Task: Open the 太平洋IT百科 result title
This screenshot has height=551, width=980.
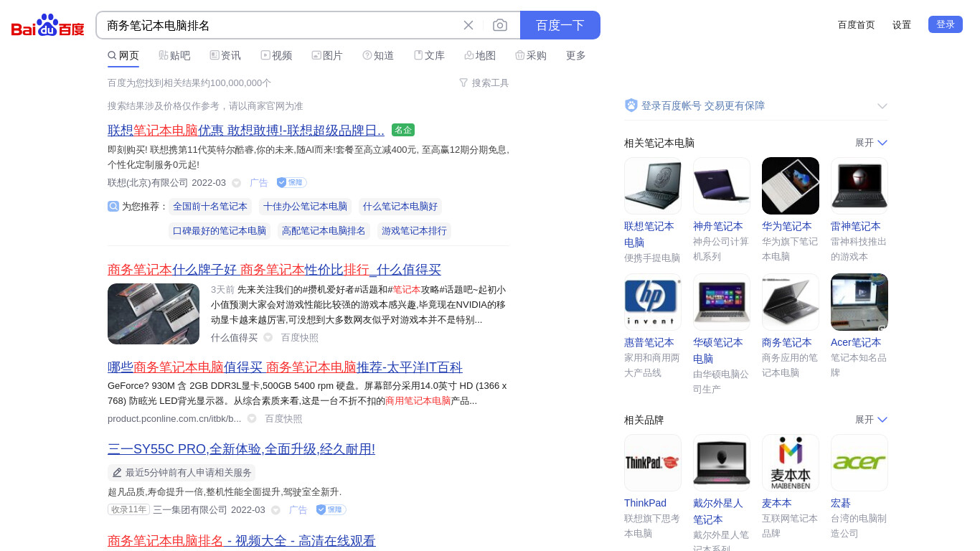Action: (285, 367)
